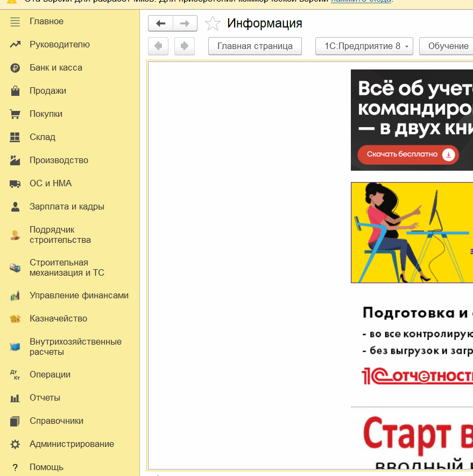Open the Руководителю menu section
Image resolution: width=473 pixels, height=476 pixels.
tap(60, 45)
